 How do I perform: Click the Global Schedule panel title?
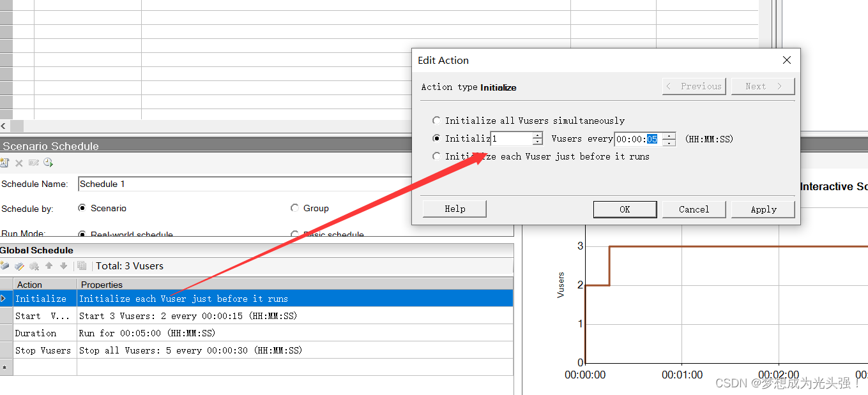[x=37, y=250]
